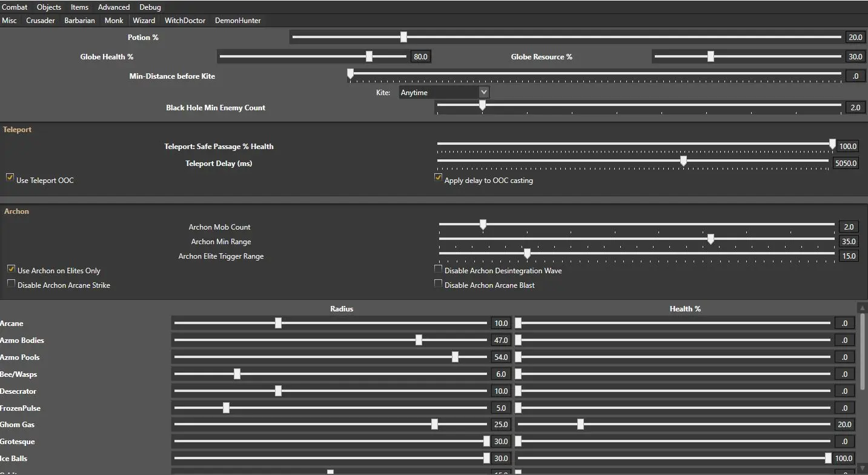The width and height of the screenshot is (868, 475).
Task: Switch to the WitchDoctor tab
Action: (x=185, y=21)
